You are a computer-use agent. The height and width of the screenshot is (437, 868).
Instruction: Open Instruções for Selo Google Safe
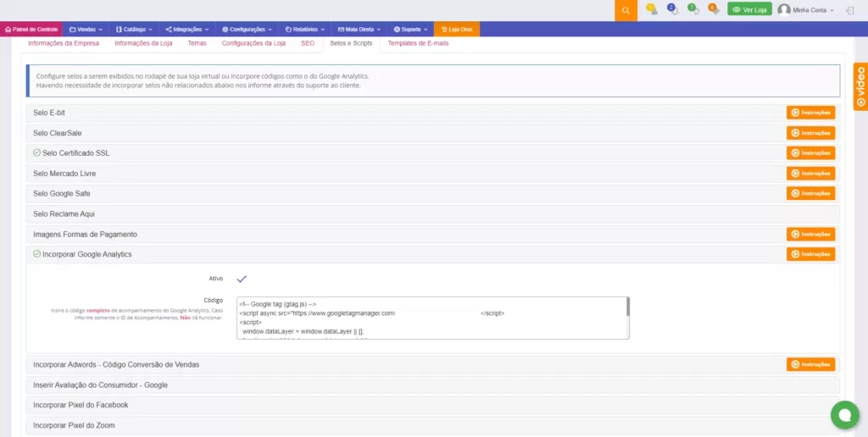[x=810, y=194]
